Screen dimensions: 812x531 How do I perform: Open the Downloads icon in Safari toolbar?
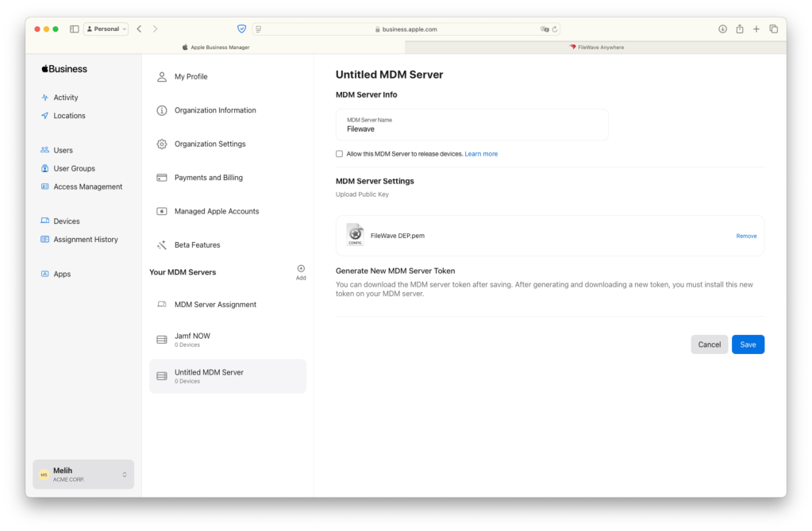(x=722, y=29)
